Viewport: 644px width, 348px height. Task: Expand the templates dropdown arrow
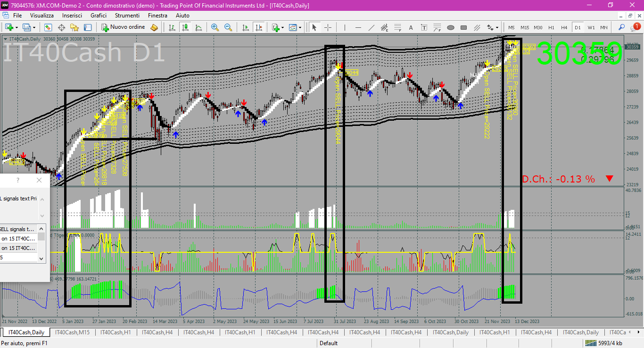pos(300,27)
